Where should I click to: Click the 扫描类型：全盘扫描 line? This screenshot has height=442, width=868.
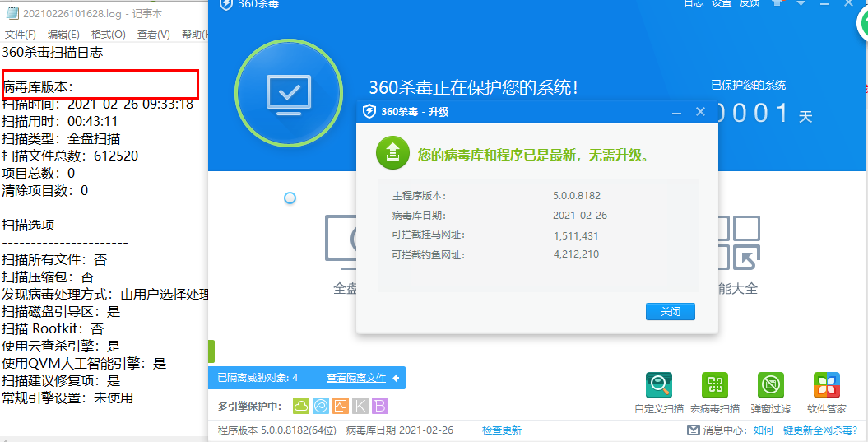(61, 138)
